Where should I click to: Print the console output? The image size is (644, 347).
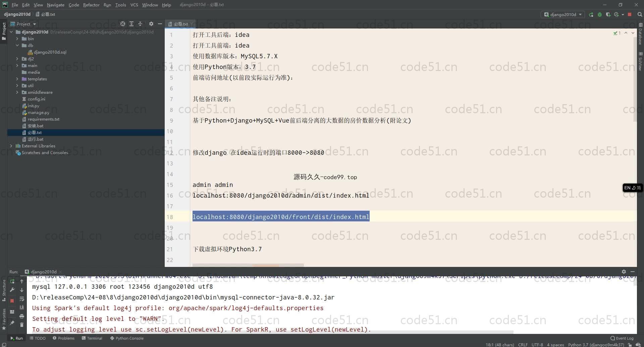point(22,316)
